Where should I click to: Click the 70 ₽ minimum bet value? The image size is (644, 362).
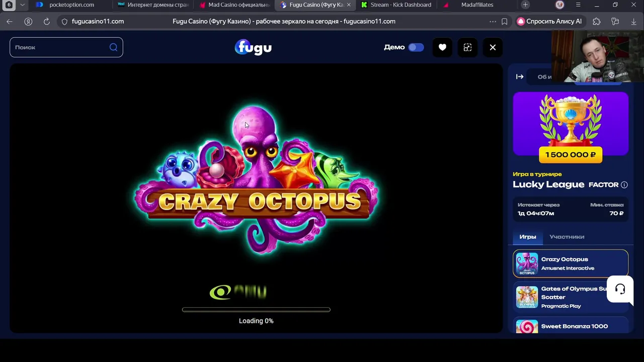pyautogui.click(x=616, y=213)
